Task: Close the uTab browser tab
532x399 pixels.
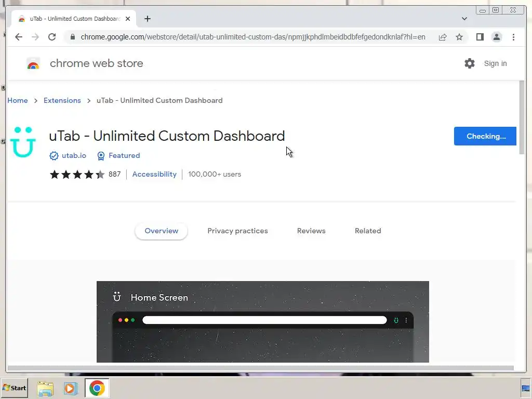Action: (128, 19)
